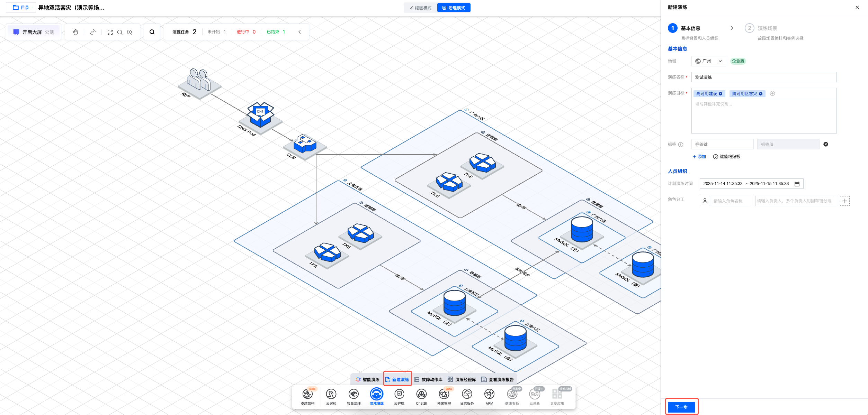
Task: Open the 云巡检 app icon
Action: 331,394
